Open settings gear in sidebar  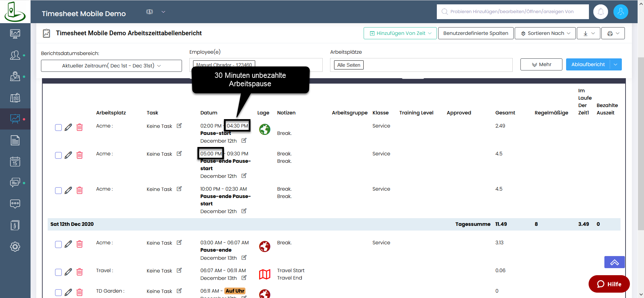[x=15, y=247]
